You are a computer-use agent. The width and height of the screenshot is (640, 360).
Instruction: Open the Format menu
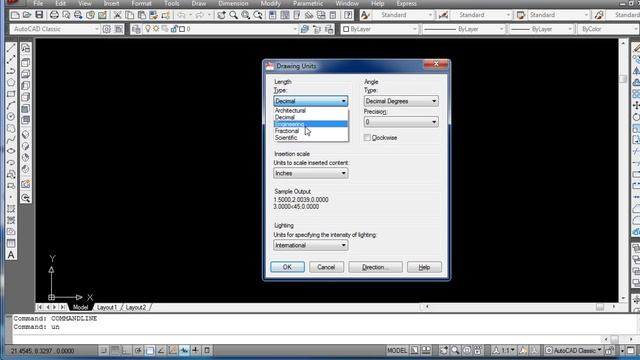[x=141, y=3]
